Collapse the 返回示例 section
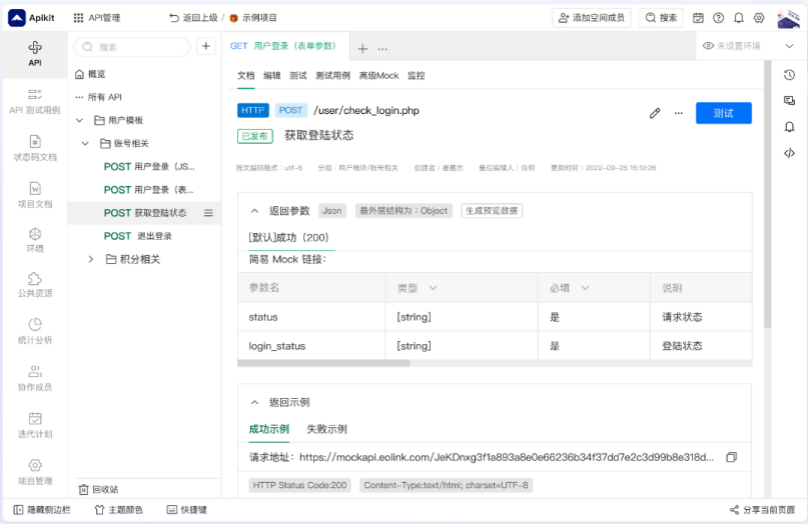810x526 pixels. [254, 403]
